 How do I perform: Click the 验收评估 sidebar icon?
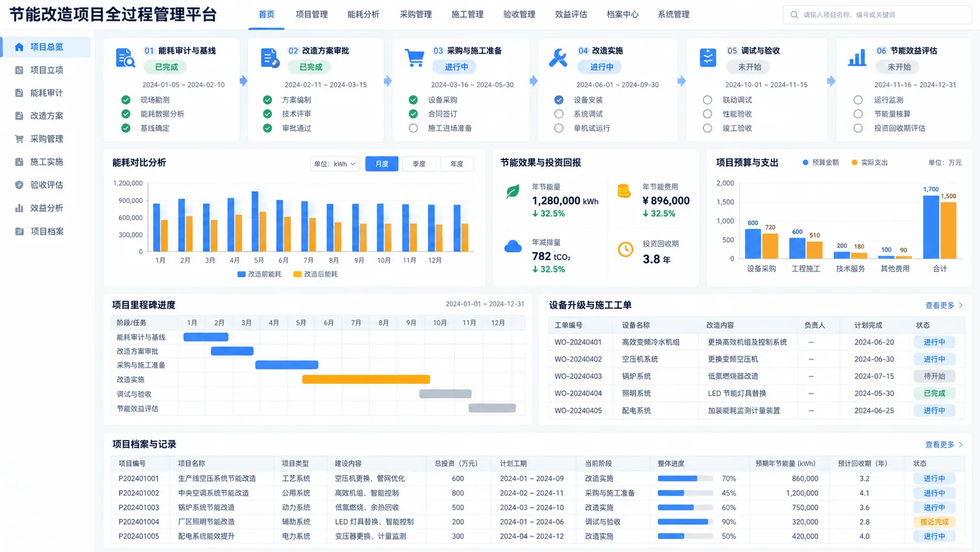19,185
